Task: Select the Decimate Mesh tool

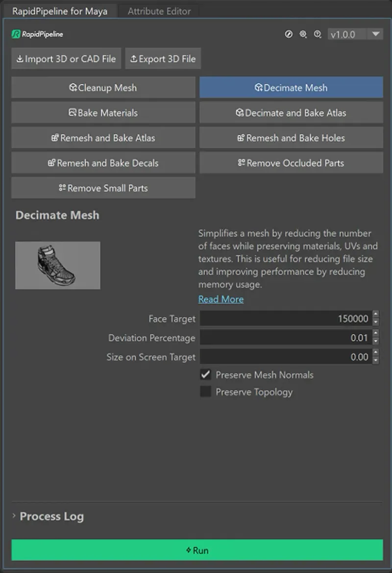Action: 291,87
